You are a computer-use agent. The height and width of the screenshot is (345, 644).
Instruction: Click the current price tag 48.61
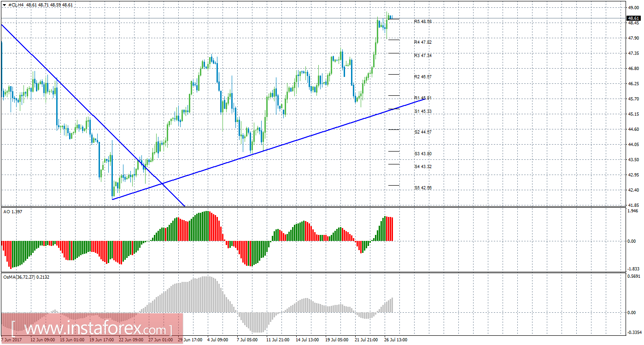click(x=633, y=18)
